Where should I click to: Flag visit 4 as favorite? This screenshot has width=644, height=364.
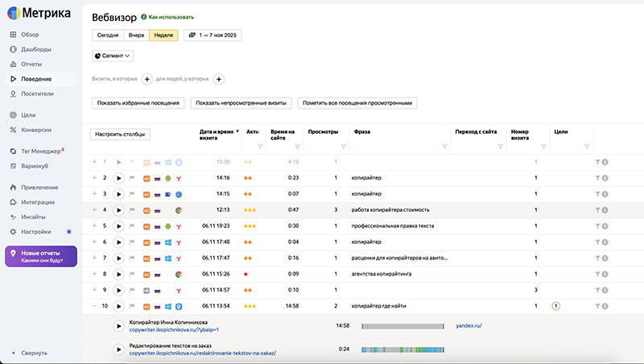pyautogui.click(x=132, y=210)
